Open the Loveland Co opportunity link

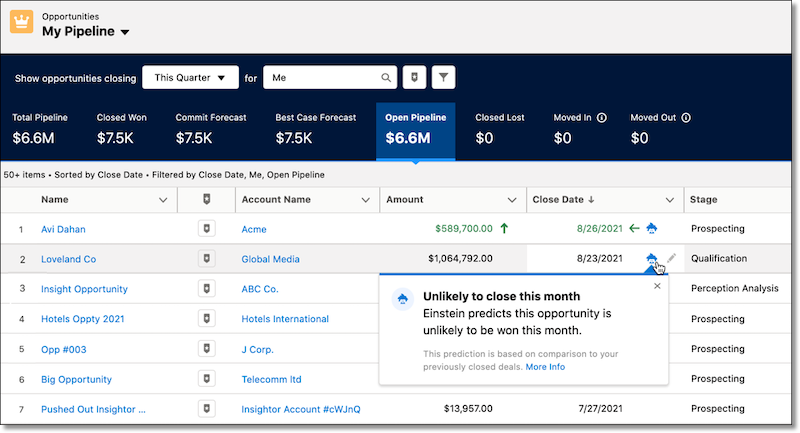pos(68,259)
